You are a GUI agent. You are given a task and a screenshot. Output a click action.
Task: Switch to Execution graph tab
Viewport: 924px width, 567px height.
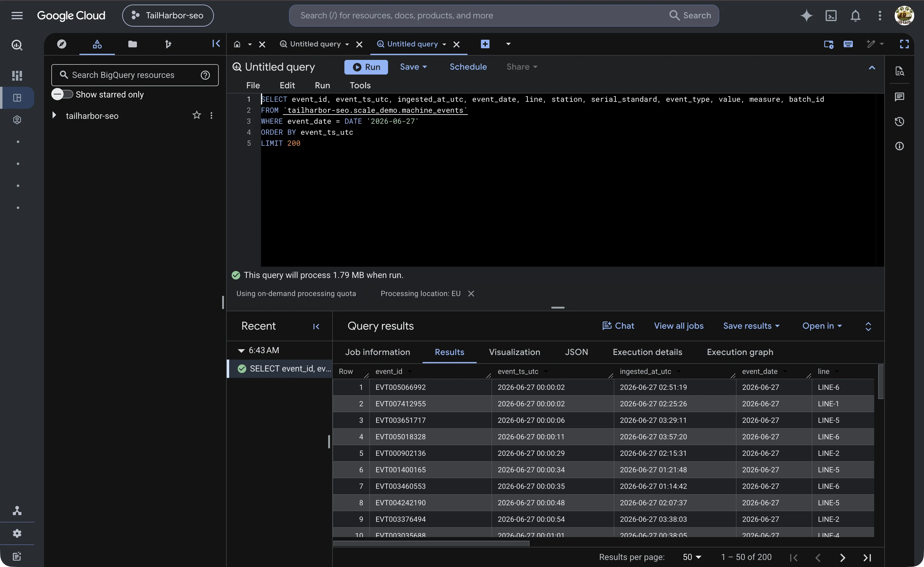tap(740, 352)
